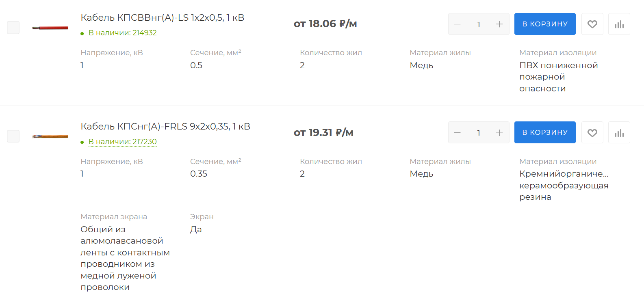The image size is (644, 296).
Task: Increase quantity of КПСВВнг(А)-LS cable
Action: [x=499, y=24]
